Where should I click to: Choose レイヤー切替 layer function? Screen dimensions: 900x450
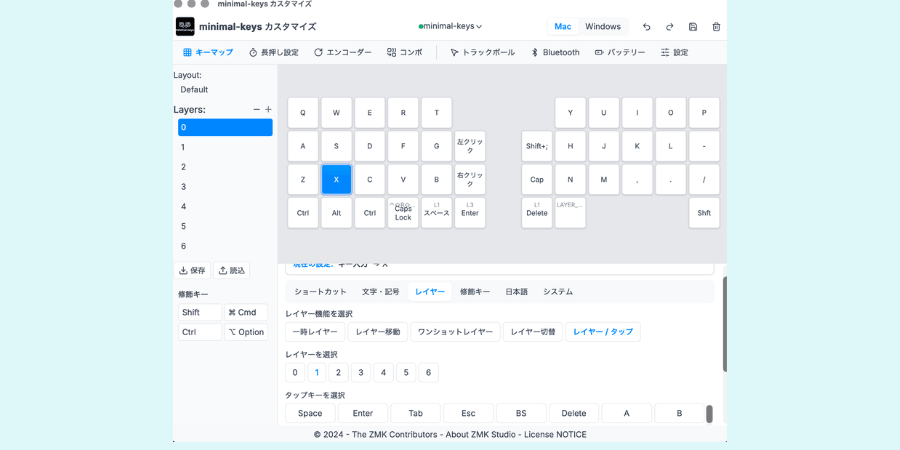[533, 332]
